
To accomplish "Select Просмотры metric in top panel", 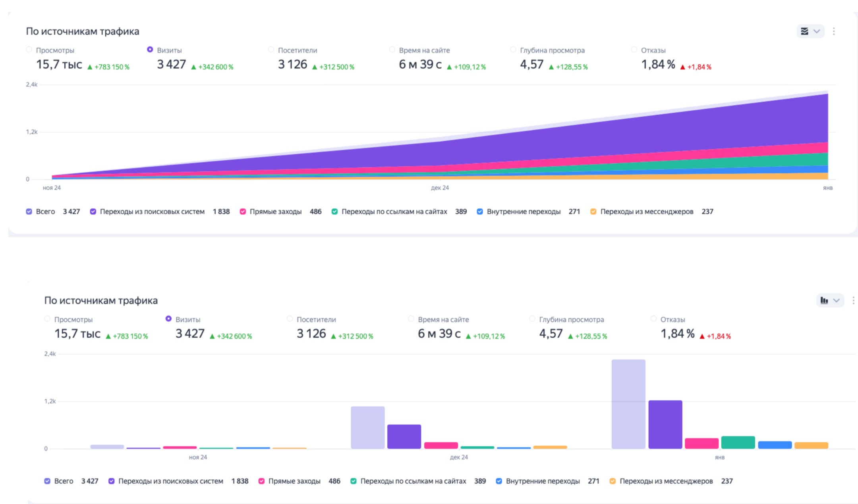I will 29,50.
